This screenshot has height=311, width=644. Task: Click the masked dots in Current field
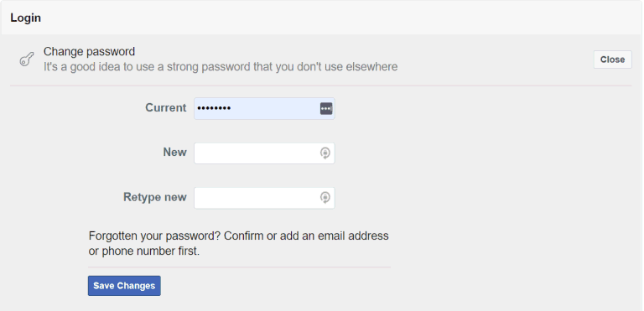(214, 108)
